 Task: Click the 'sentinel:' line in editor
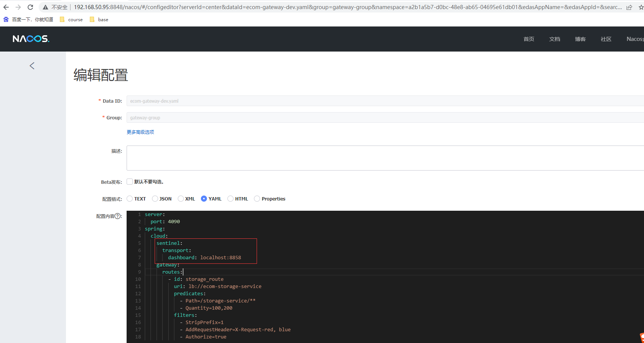[x=169, y=243]
